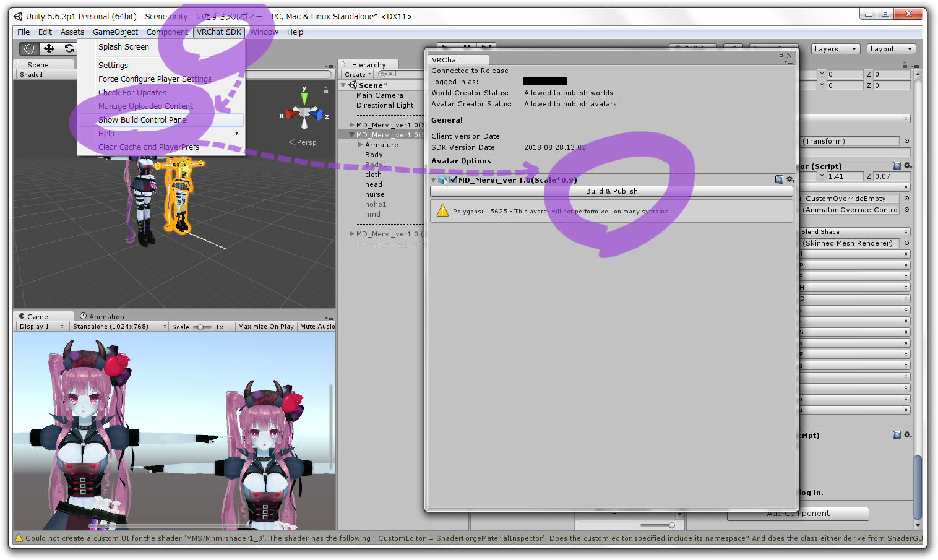Open the GameObject menu
Screen dimensions: 938x560
115,32
